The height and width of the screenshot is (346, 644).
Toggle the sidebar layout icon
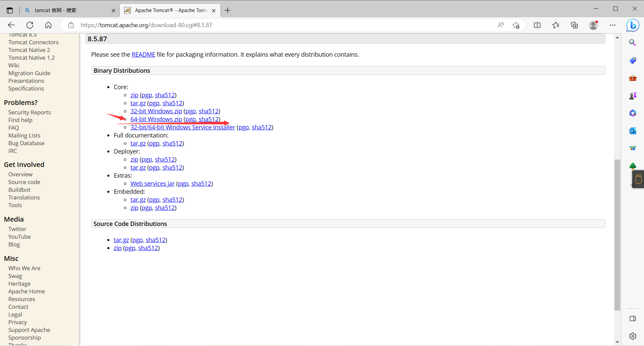tap(633, 319)
